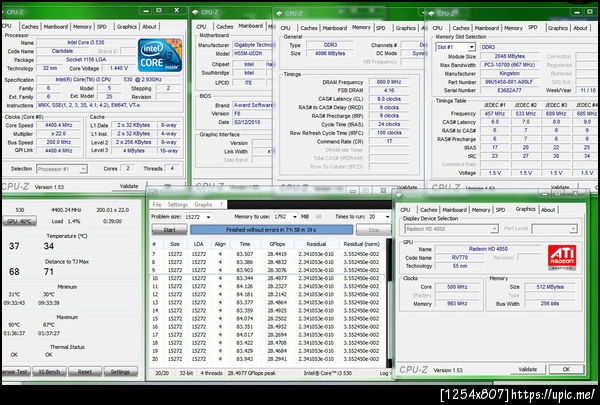This screenshot has height=405, width=600.
Task: Click the 'RV770' GPU code name field
Action: [x=460, y=257]
